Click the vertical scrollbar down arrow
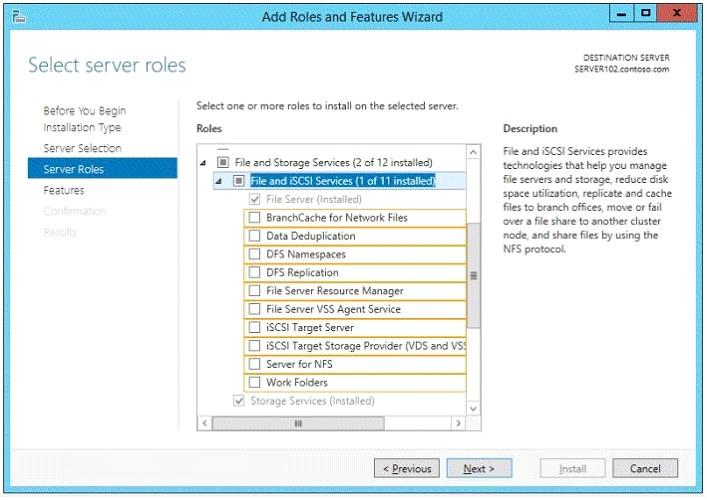Image resolution: width=707 pixels, height=500 pixels. tap(473, 409)
